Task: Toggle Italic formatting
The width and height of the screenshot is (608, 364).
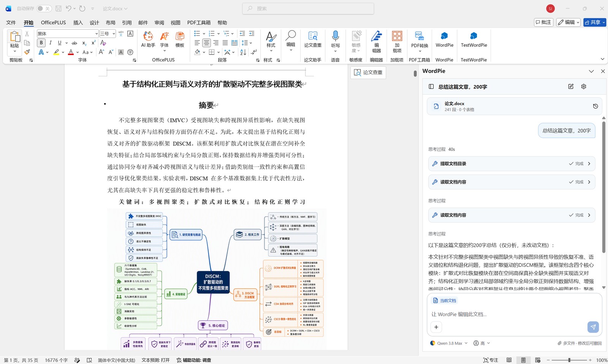Action: tap(51, 43)
